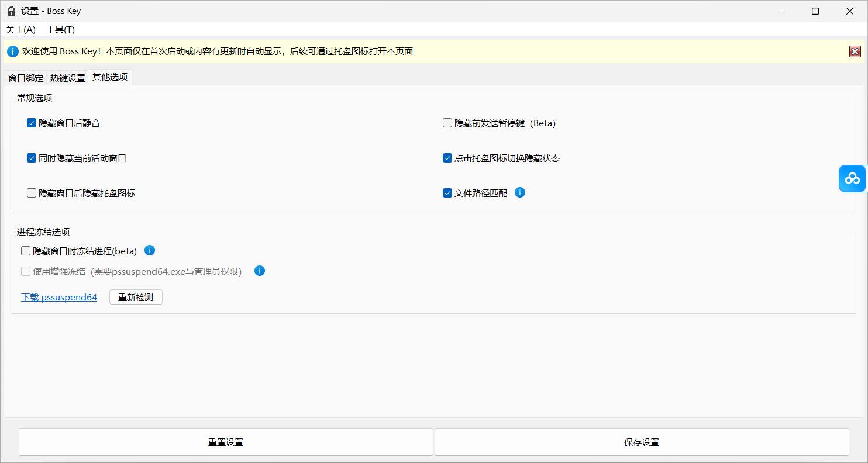Click info icon beside 使用增强冻结 option

pos(260,271)
